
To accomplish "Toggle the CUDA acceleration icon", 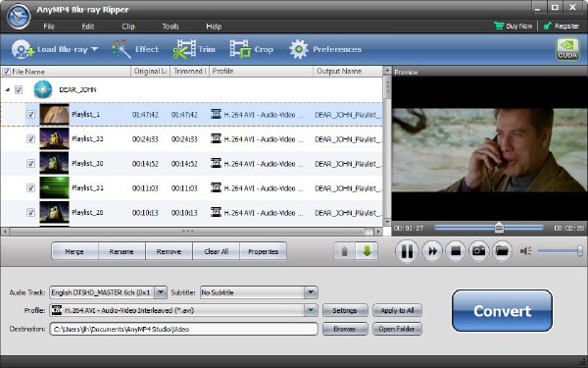I will click(567, 49).
